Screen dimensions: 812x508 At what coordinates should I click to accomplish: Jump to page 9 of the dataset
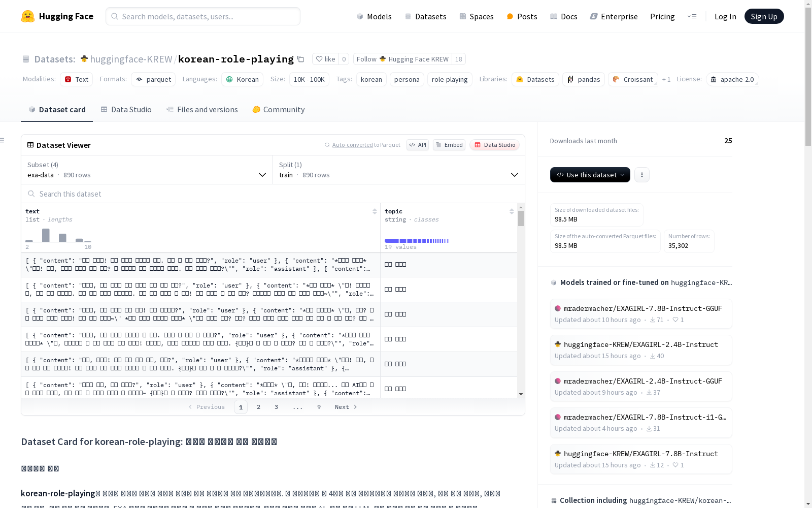pyautogui.click(x=319, y=407)
